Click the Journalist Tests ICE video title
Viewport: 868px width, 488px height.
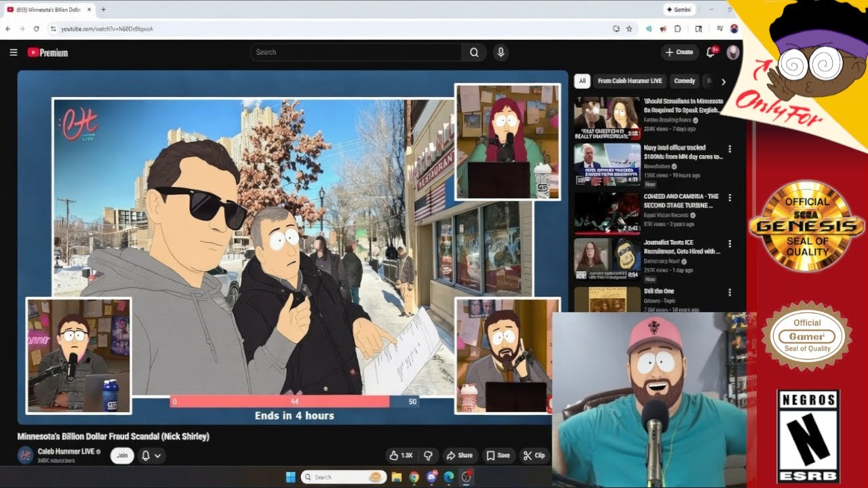click(682, 247)
